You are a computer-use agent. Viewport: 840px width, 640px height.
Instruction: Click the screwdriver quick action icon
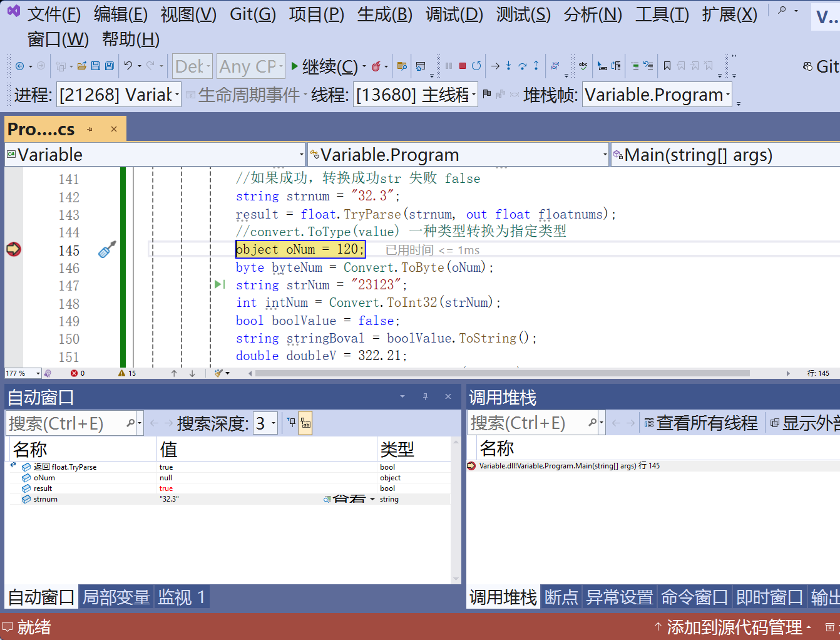[x=107, y=249]
